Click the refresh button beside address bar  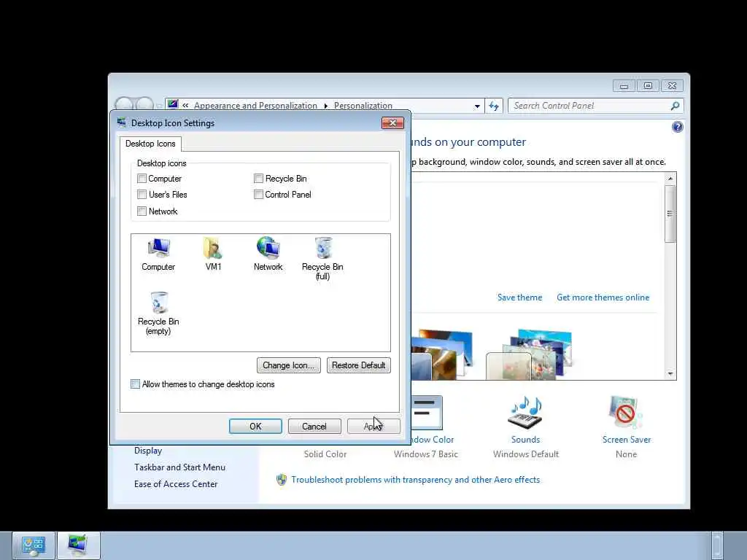click(x=494, y=106)
